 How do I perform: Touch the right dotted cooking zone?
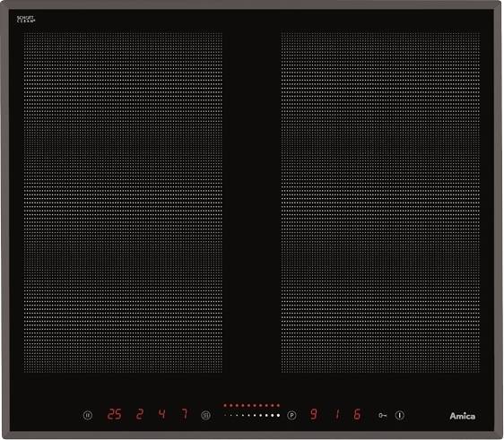tap(380, 202)
